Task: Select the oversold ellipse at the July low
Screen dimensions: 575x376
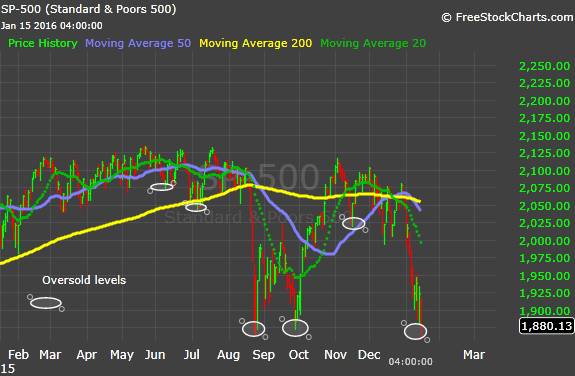Action: click(x=196, y=207)
